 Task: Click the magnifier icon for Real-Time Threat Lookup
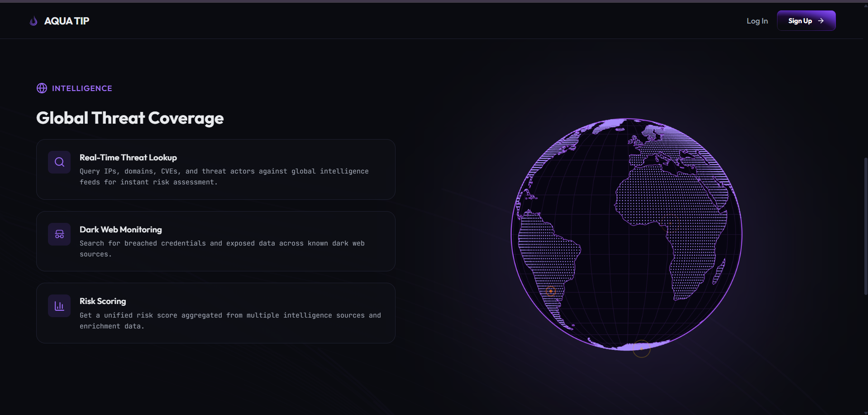click(x=59, y=162)
